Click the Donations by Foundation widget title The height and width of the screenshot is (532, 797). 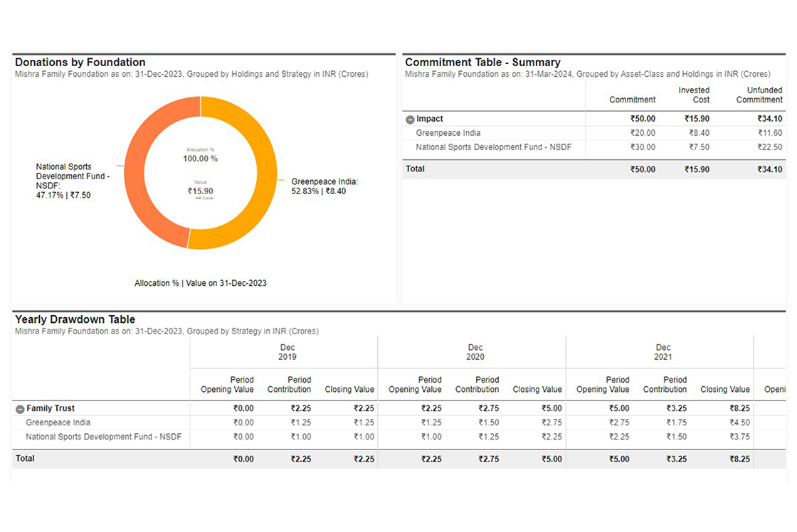80,63
